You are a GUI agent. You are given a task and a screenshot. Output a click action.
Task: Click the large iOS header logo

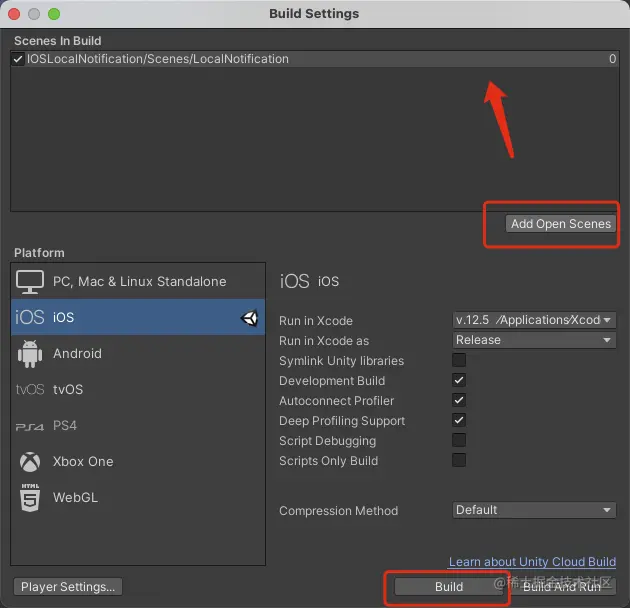click(295, 281)
